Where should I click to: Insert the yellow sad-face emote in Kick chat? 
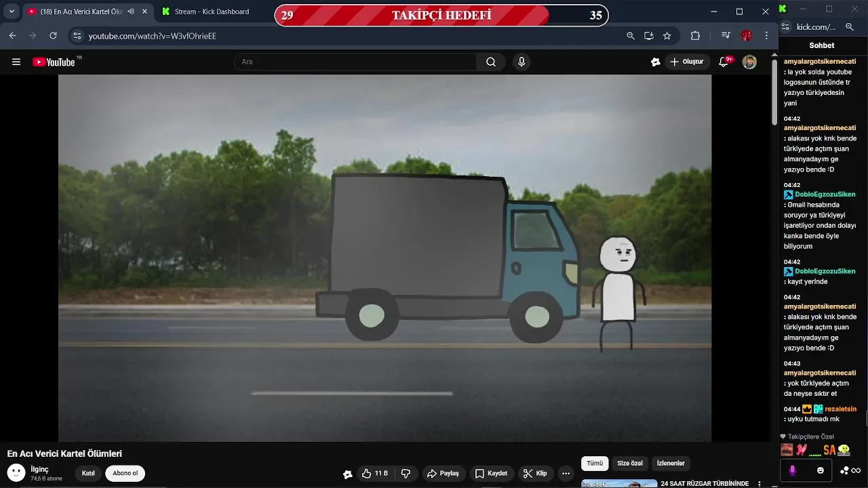[844, 449]
